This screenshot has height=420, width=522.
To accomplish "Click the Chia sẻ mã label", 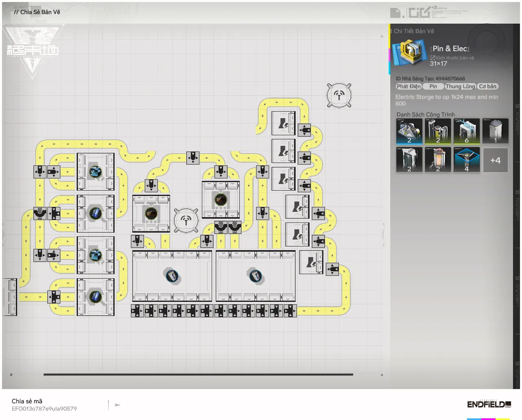I will 27,401.
